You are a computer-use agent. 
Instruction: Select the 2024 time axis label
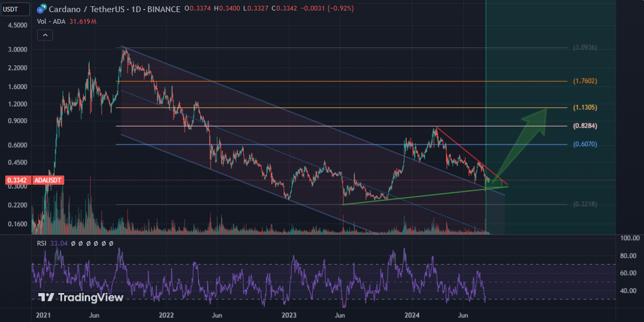coord(412,315)
